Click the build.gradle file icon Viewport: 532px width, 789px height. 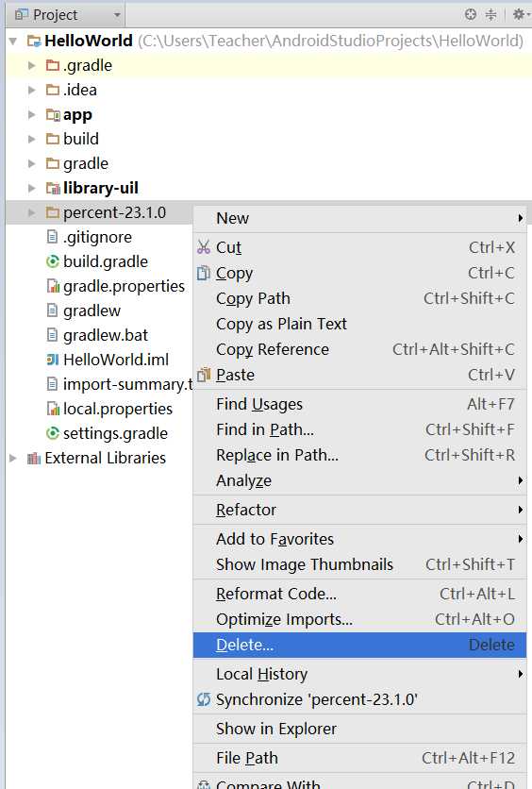pyautogui.click(x=52, y=261)
